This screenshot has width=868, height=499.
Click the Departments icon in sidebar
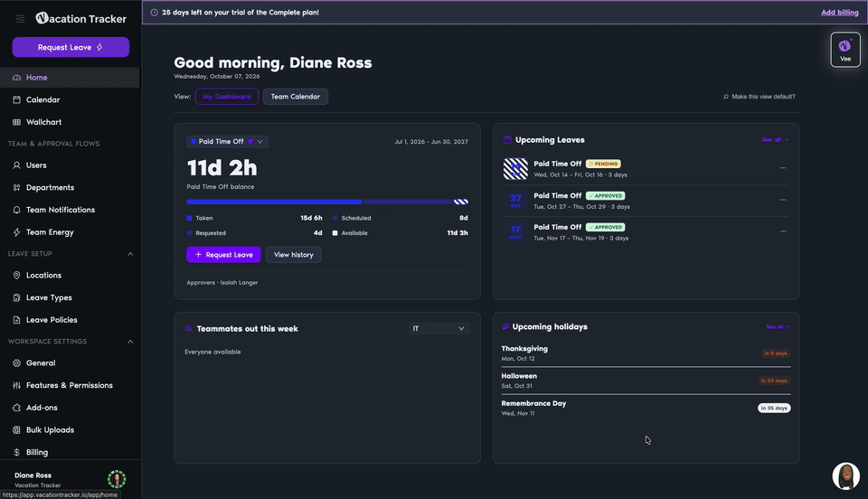[x=16, y=187]
